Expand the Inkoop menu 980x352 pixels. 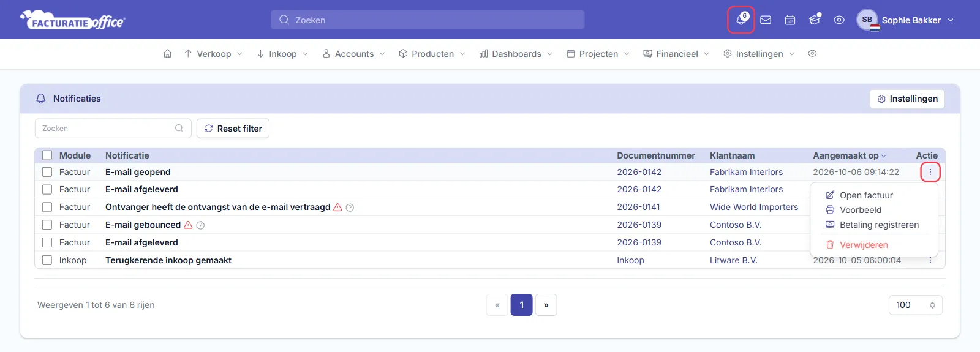(282, 54)
